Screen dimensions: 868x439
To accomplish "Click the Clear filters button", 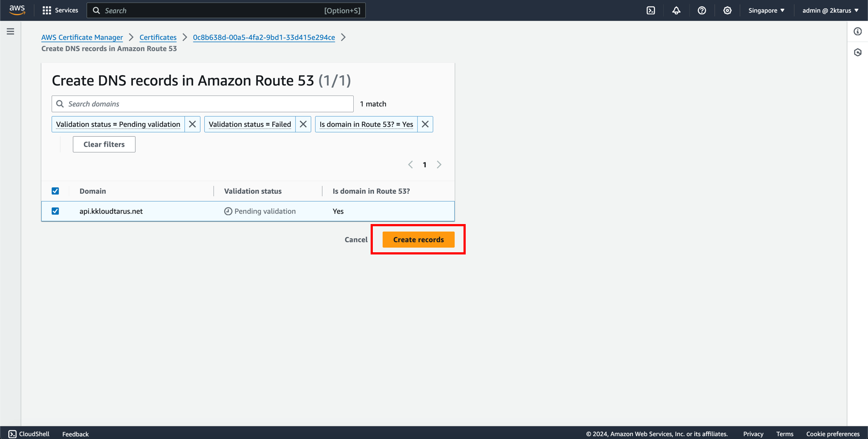I will tap(104, 144).
